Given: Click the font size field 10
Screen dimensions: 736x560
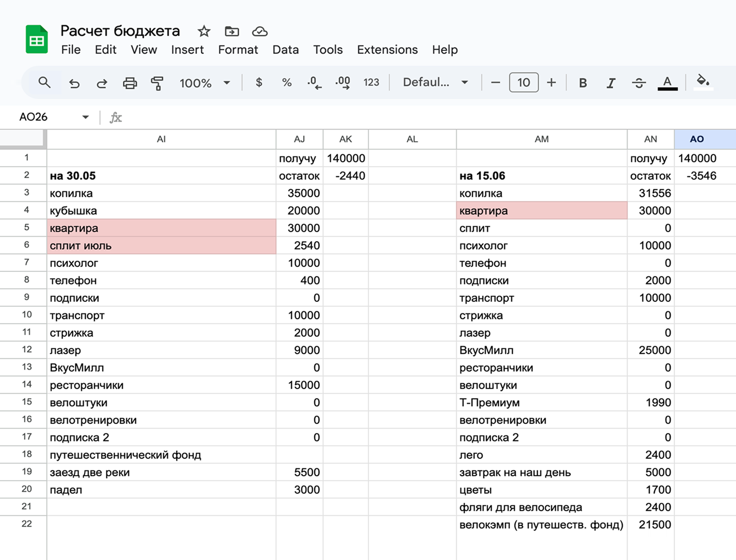Looking at the screenshot, I should tap(523, 82).
